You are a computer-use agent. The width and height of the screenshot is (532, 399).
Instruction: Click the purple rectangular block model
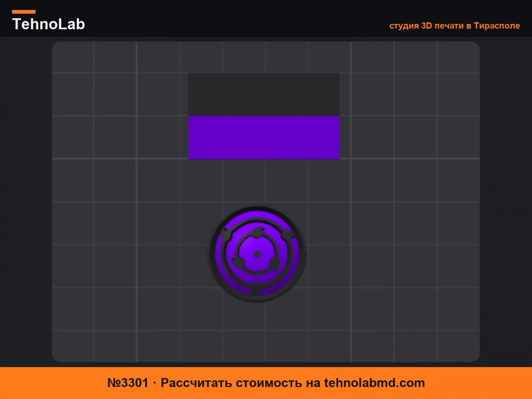point(264,138)
